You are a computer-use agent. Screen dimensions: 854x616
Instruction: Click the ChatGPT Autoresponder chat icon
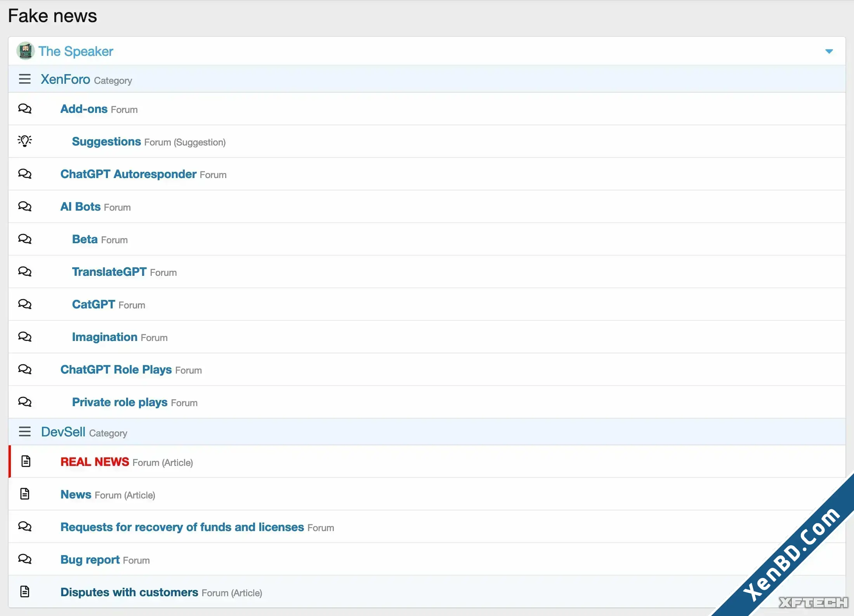coord(25,174)
